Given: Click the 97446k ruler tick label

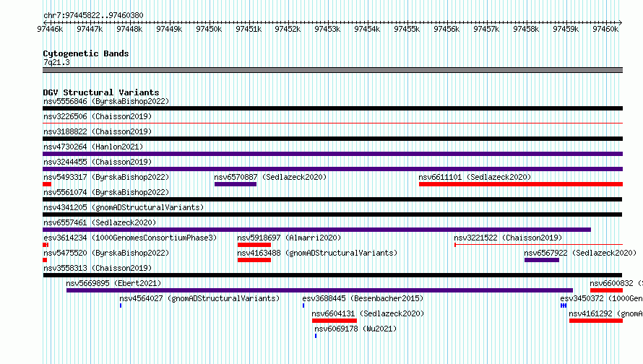Looking at the screenshot, I should click(x=50, y=29).
